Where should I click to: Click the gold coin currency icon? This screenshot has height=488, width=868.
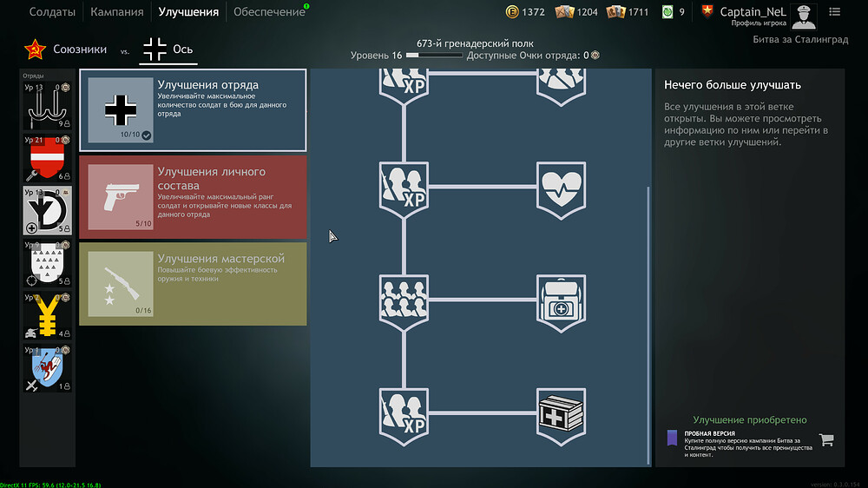513,11
